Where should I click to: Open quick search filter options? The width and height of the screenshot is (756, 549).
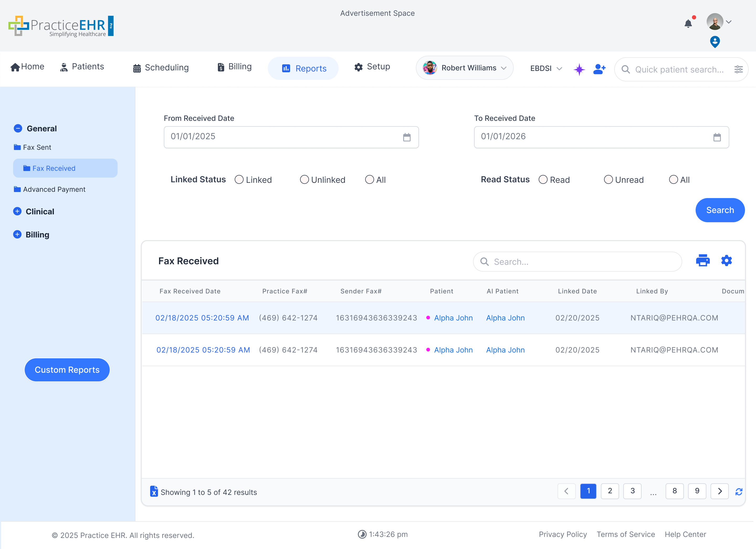[x=738, y=69]
